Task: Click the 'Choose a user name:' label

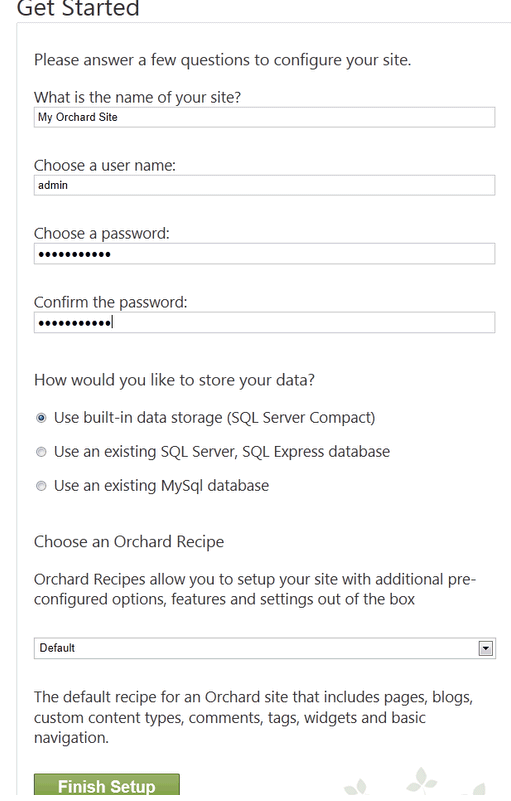Action: click(105, 166)
